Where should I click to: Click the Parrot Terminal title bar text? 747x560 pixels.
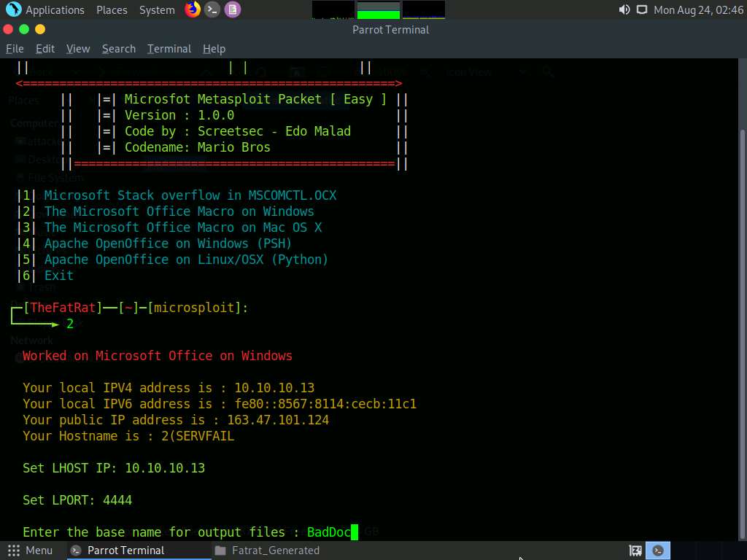pos(391,29)
